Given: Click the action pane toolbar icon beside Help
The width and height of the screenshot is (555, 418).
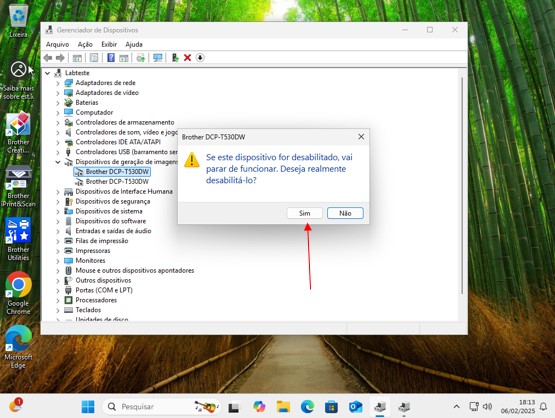Looking at the screenshot, I should point(124,58).
